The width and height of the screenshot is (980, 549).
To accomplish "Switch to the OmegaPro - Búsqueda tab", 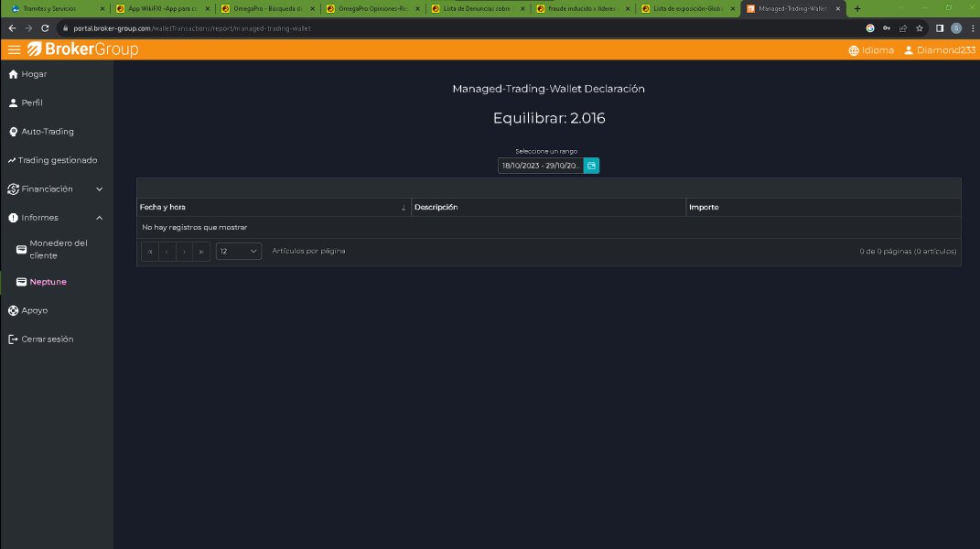I will pos(266,9).
